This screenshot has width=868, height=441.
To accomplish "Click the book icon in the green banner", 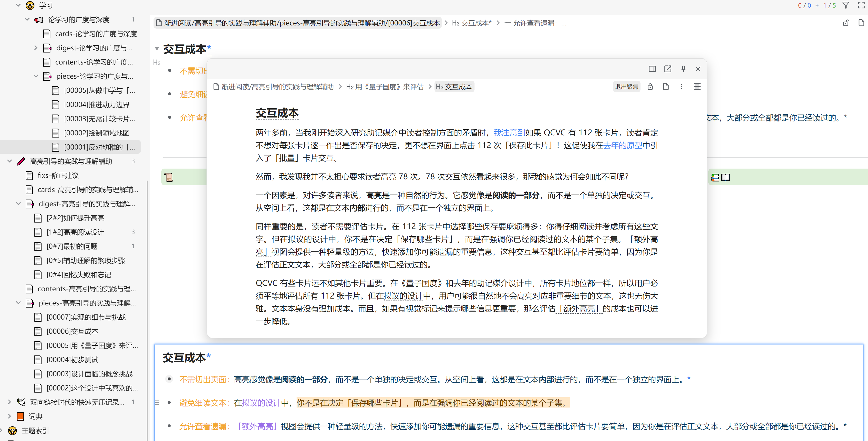I will [x=725, y=178].
